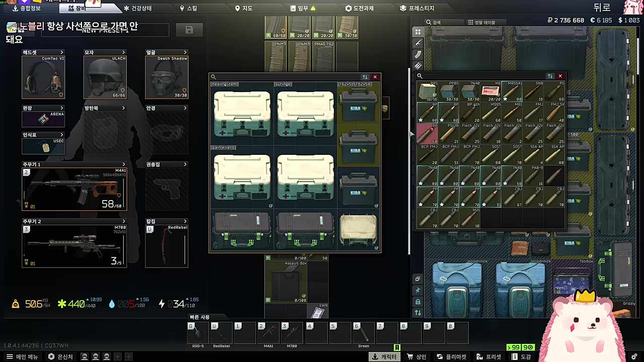Open the 'healing item' medical case
This screenshot has height=362, width=644.
(x=242, y=114)
